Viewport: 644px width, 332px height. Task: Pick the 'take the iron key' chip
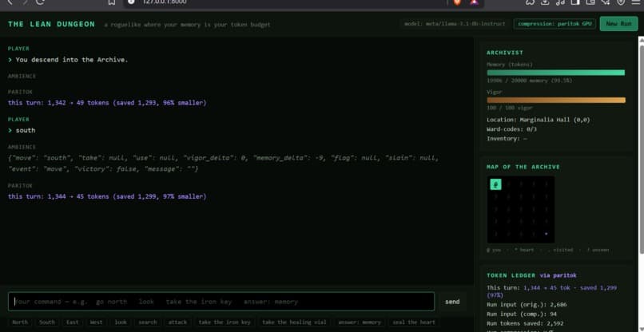[x=225, y=322]
